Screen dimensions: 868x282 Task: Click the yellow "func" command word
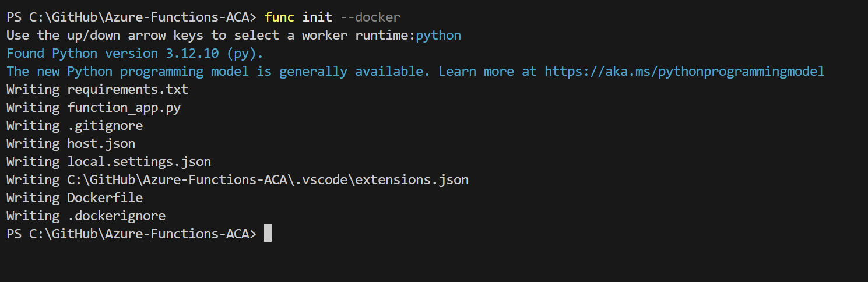click(279, 17)
